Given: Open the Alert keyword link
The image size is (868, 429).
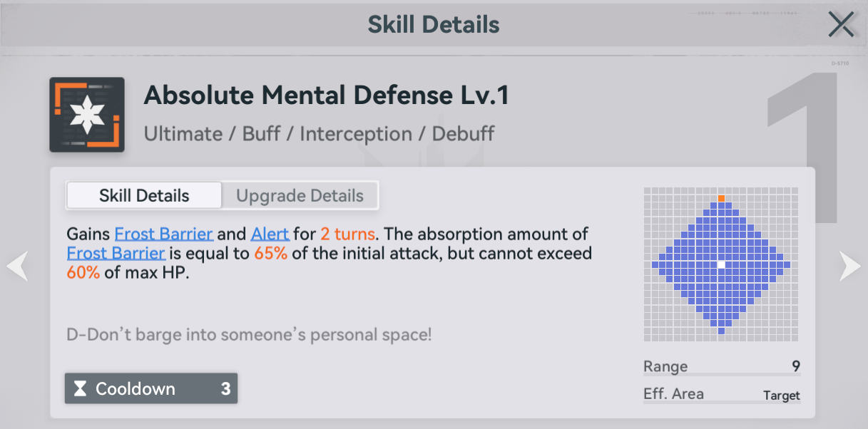Looking at the screenshot, I should (x=270, y=234).
